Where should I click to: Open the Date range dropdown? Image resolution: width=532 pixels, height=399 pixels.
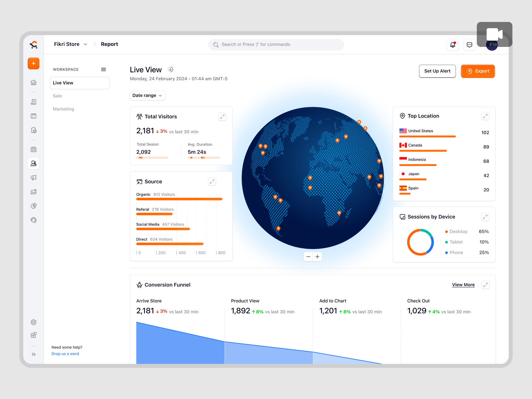pos(147,95)
